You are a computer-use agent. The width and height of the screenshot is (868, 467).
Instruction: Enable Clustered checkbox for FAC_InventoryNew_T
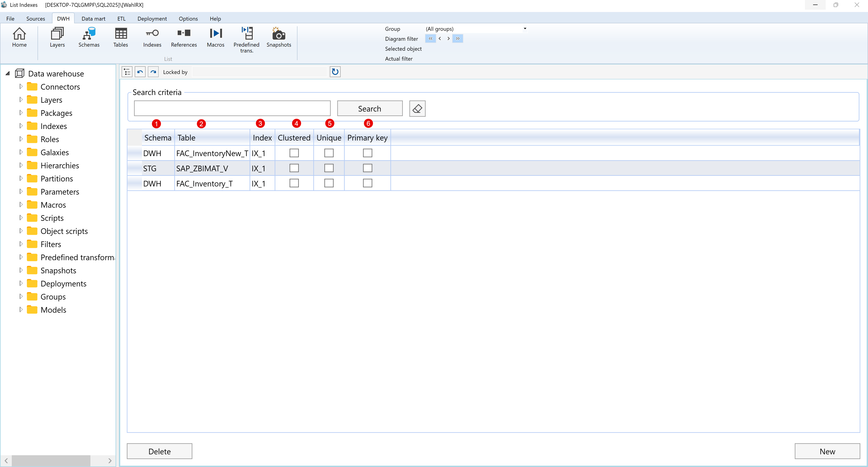pyautogui.click(x=294, y=153)
